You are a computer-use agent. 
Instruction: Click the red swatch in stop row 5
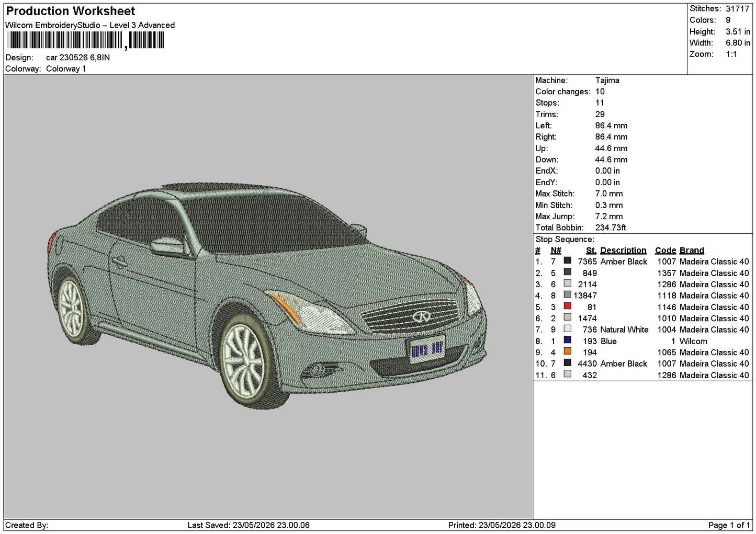point(567,306)
